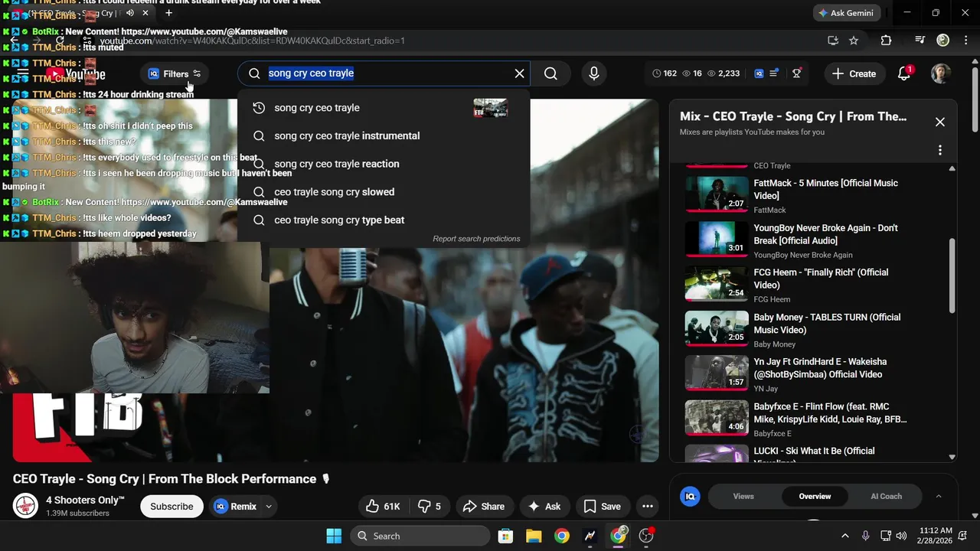Screen dimensions: 980x551
Task: Open Babyfxce E - Flint Flow title
Action: (830, 412)
